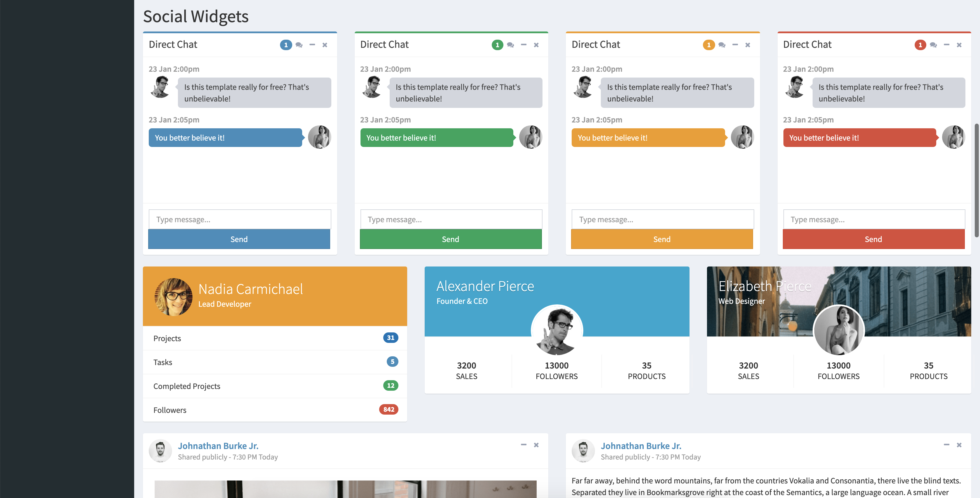980x498 pixels.
Task: Focus message input in green Direct Chat
Action: tap(451, 220)
